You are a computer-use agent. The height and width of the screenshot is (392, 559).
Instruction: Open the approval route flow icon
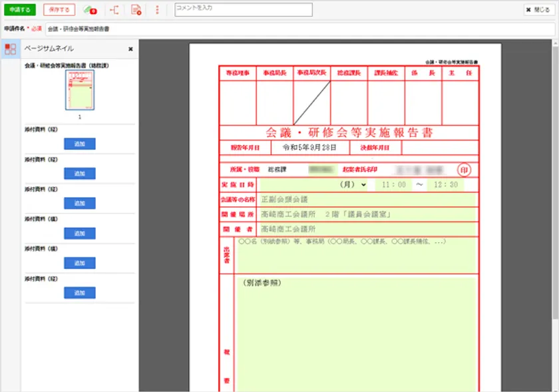[x=114, y=10]
